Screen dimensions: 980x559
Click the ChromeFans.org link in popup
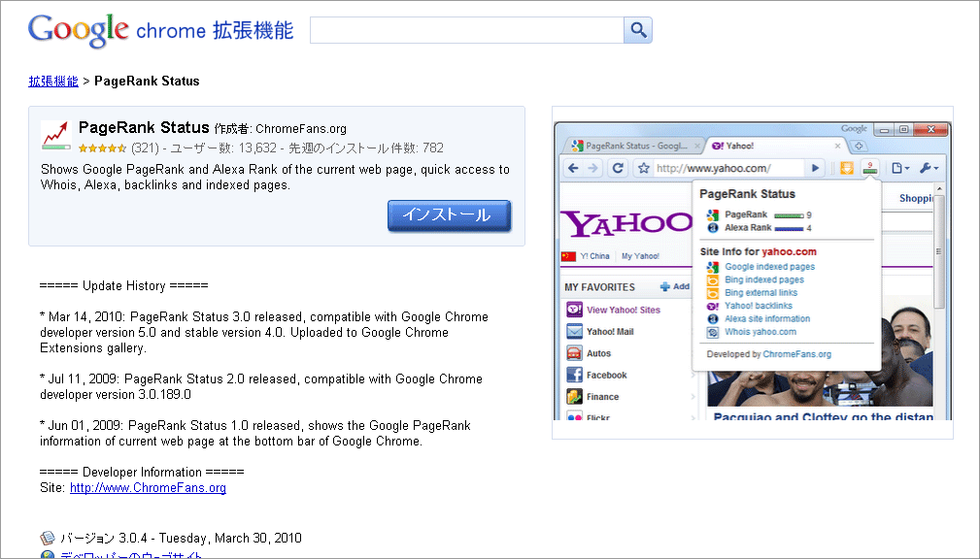pyautogui.click(x=796, y=354)
